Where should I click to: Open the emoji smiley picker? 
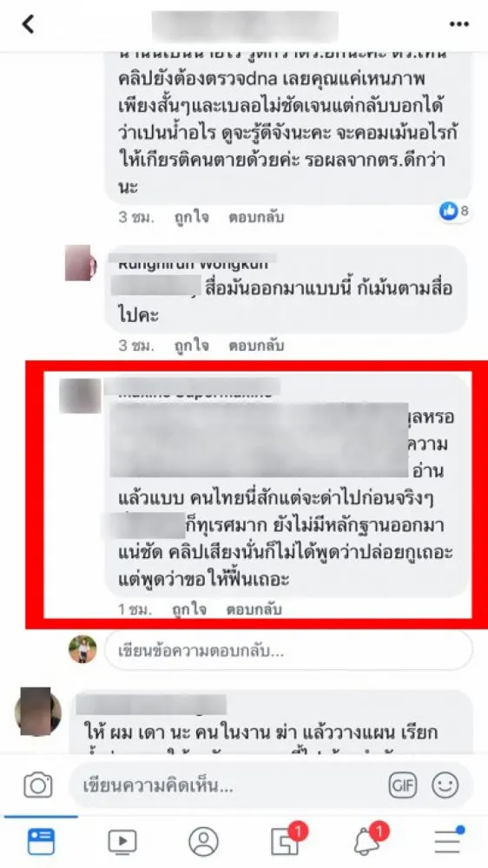(x=445, y=786)
